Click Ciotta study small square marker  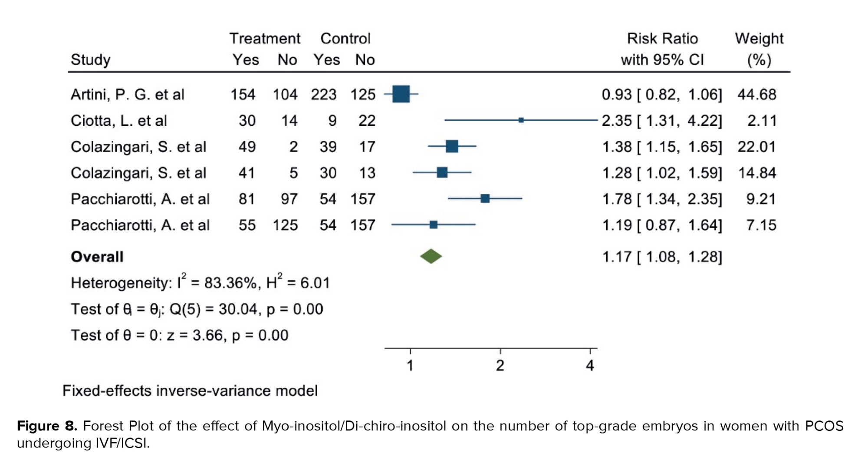click(521, 120)
